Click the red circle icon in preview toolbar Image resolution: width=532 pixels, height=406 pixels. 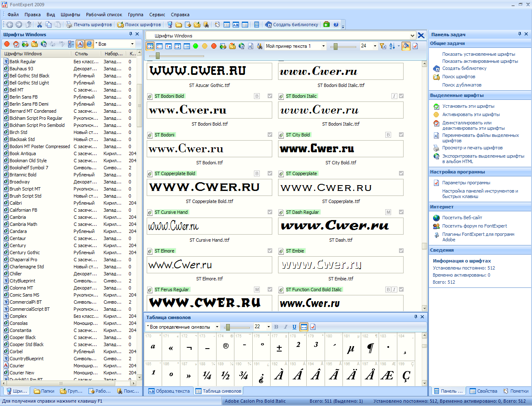(x=214, y=46)
